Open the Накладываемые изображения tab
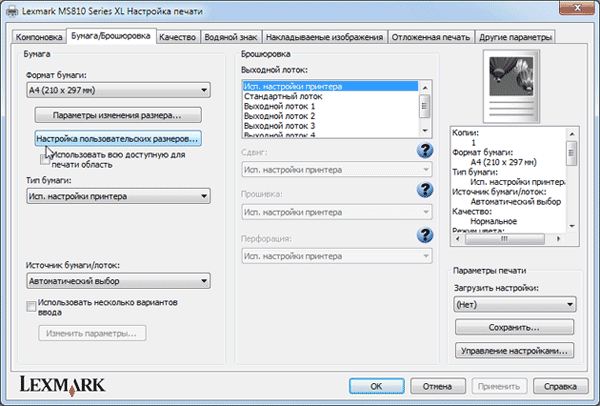 [x=324, y=37]
